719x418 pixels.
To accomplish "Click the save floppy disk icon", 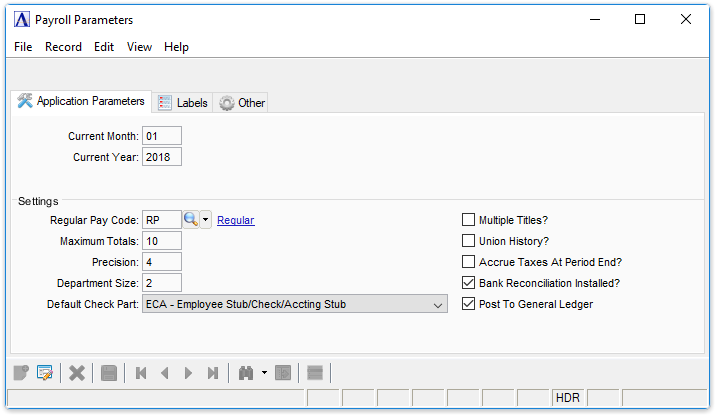I will tap(109, 373).
